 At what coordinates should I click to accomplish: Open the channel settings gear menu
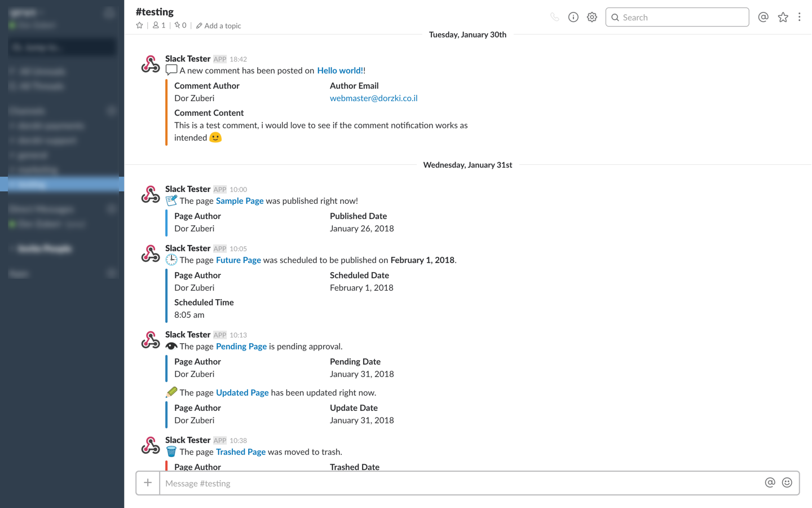coord(592,17)
